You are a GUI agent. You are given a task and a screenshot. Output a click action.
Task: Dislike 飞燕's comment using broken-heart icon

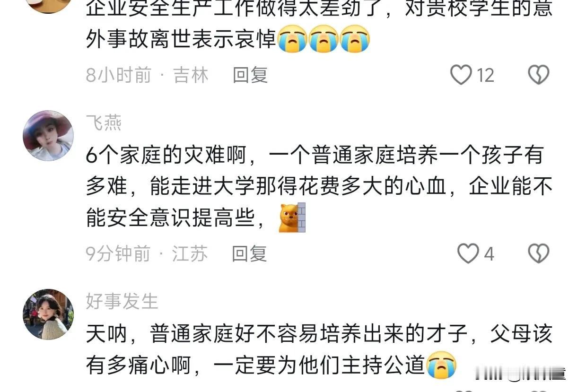[x=538, y=254]
